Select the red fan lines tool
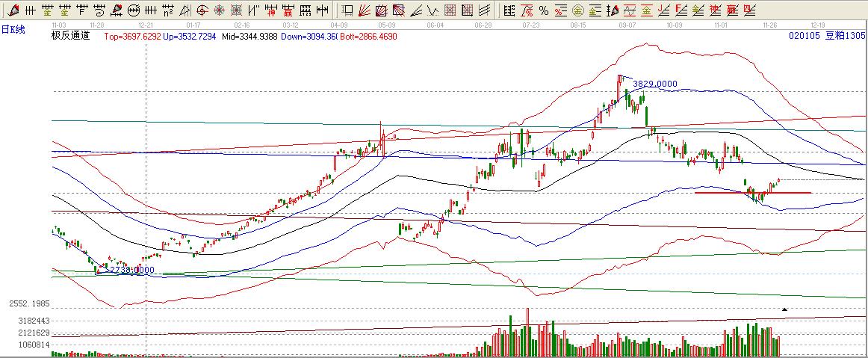Image resolution: width=868 pixels, height=358 pixels. 364,10
